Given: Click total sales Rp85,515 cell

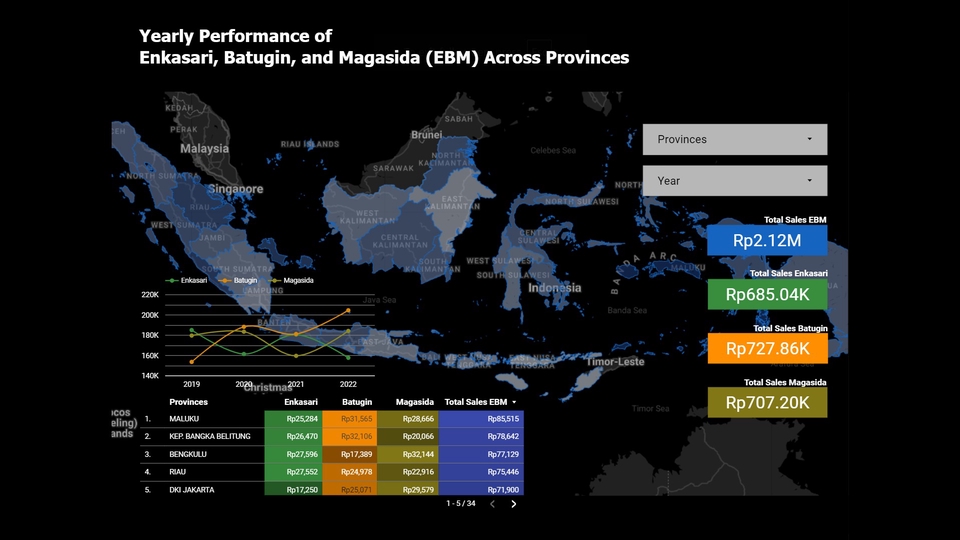Looking at the screenshot, I should click(x=481, y=419).
